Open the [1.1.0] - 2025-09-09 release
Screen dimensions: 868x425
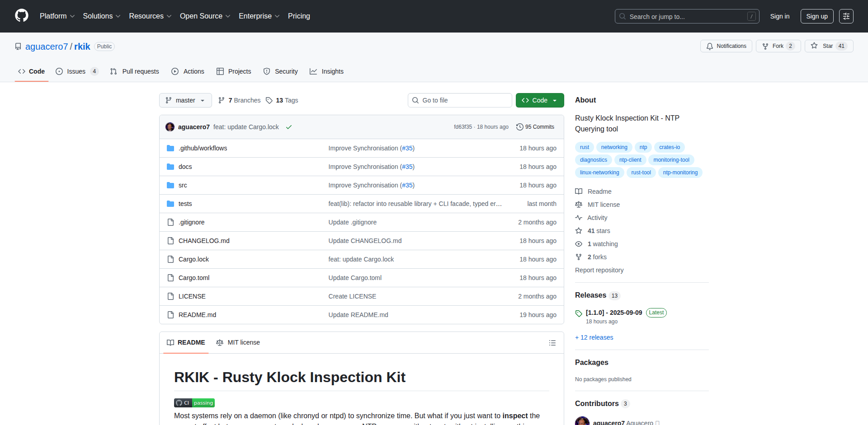coord(613,313)
